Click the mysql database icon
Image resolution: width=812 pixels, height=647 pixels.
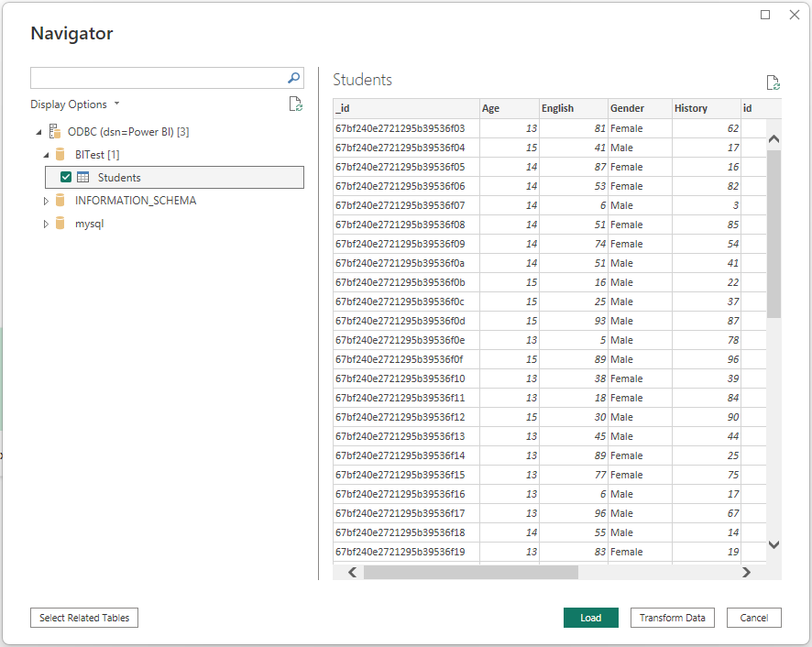click(60, 223)
